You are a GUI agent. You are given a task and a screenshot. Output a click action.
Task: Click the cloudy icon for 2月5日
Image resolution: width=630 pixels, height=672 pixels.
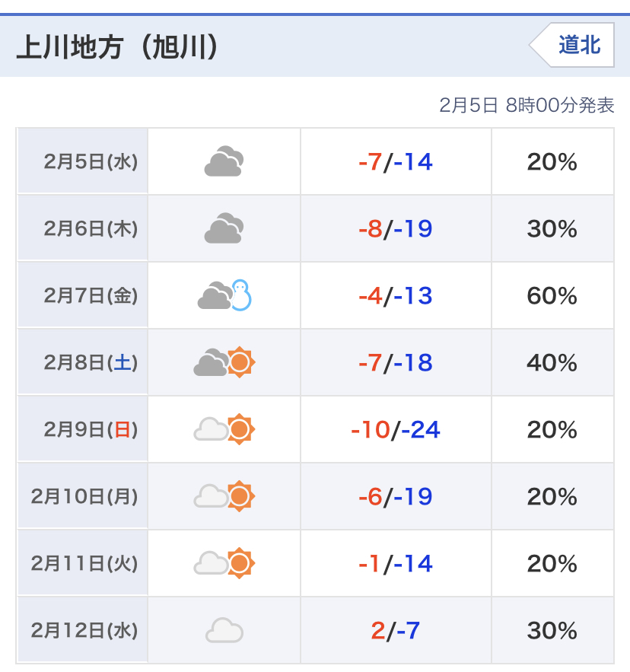[224, 162]
